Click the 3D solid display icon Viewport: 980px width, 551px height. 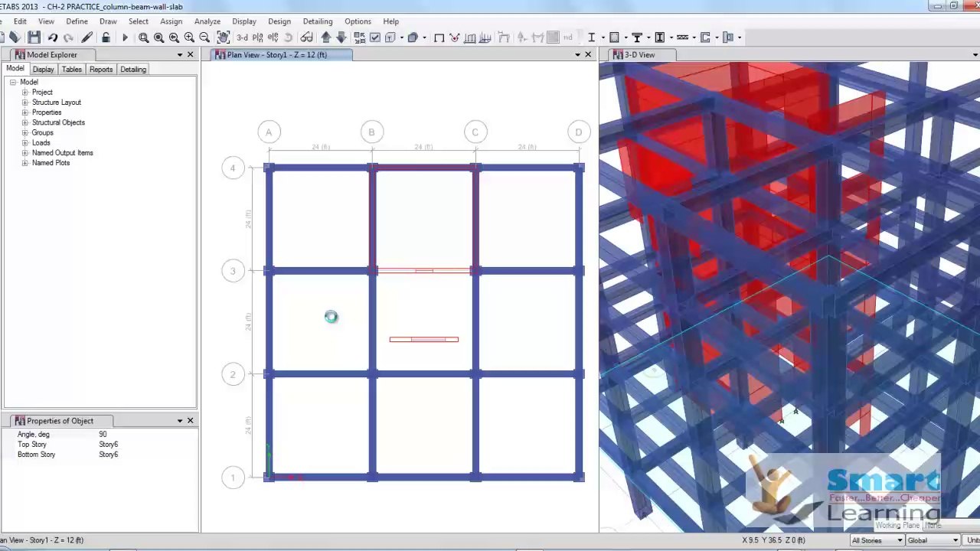pyautogui.click(x=413, y=37)
